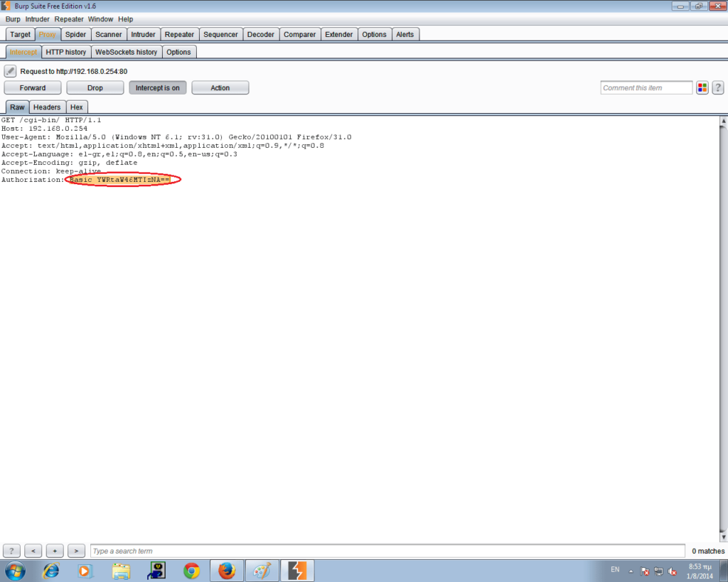Viewport: 728px width, 582px height.
Task: Select the Raw request view tab
Action: (x=17, y=107)
